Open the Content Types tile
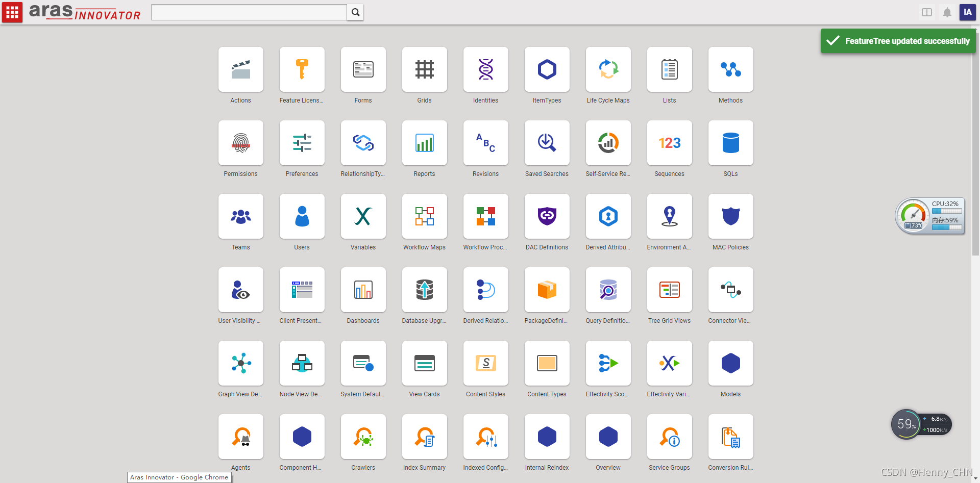 tap(547, 363)
